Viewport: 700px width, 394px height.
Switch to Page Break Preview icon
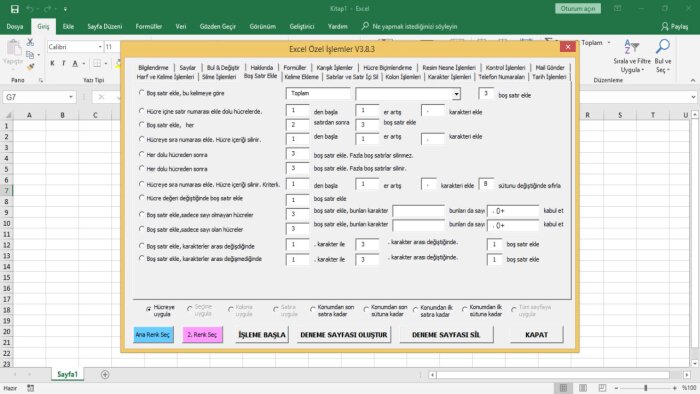click(602, 388)
